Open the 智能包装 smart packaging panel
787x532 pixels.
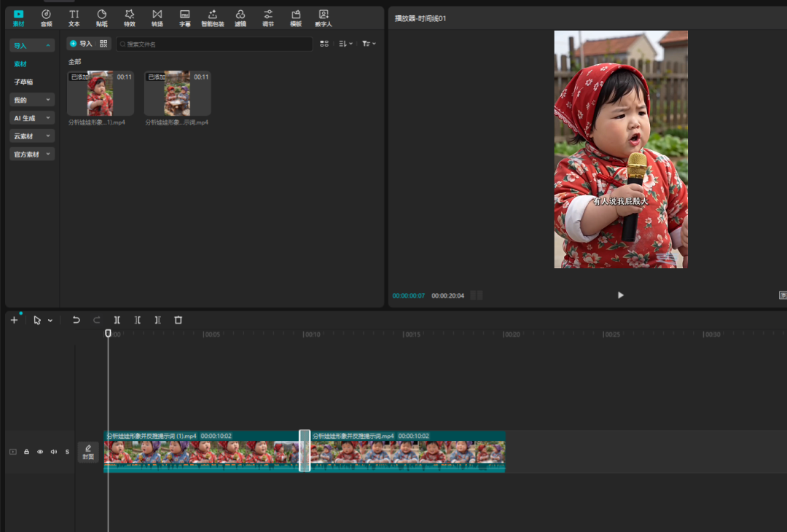pyautogui.click(x=212, y=18)
